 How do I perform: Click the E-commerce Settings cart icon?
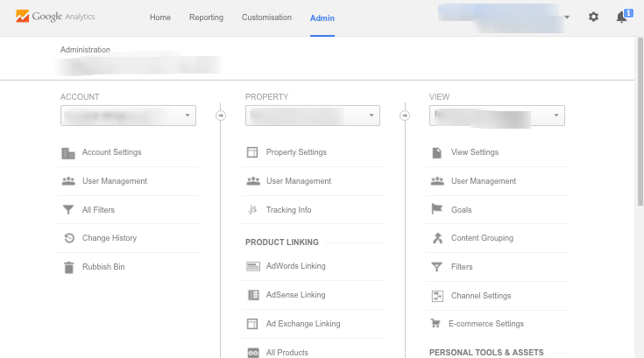click(436, 324)
